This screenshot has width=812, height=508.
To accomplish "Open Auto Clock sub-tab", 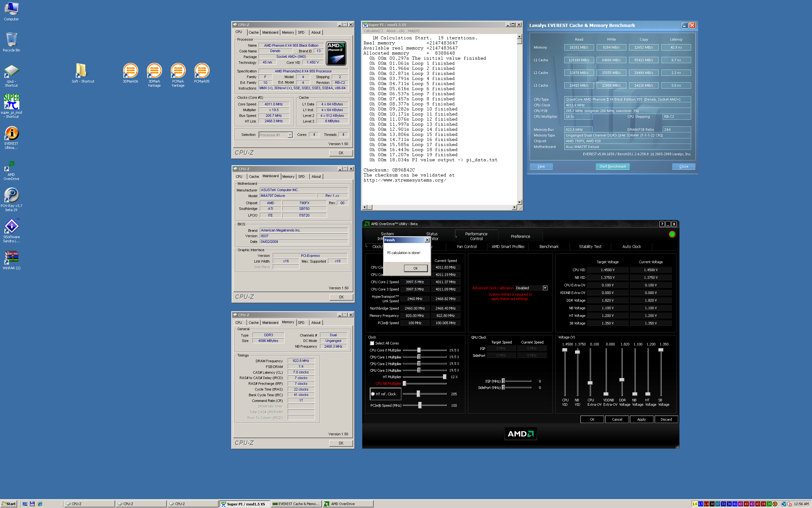I will coord(632,247).
